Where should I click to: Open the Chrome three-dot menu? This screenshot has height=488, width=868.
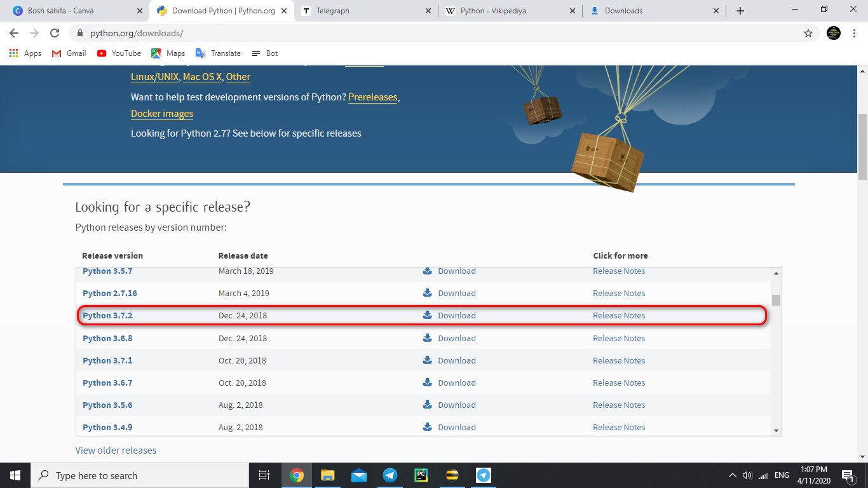tap(855, 33)
